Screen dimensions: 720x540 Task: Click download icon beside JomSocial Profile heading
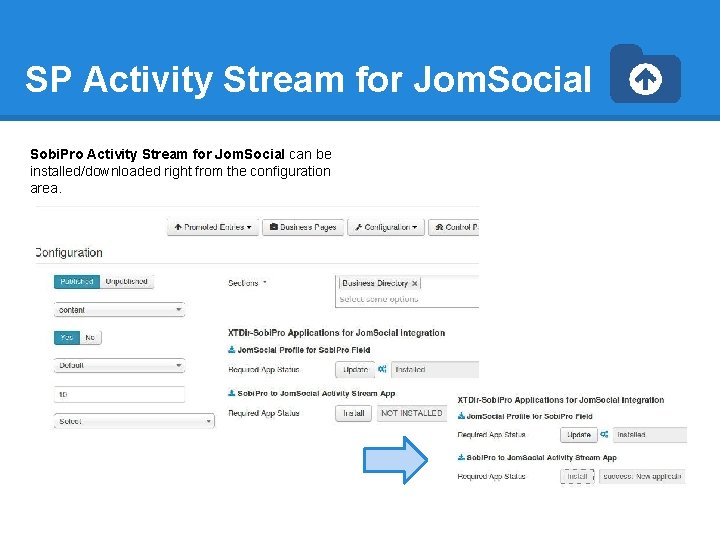[x=232, y=350]
